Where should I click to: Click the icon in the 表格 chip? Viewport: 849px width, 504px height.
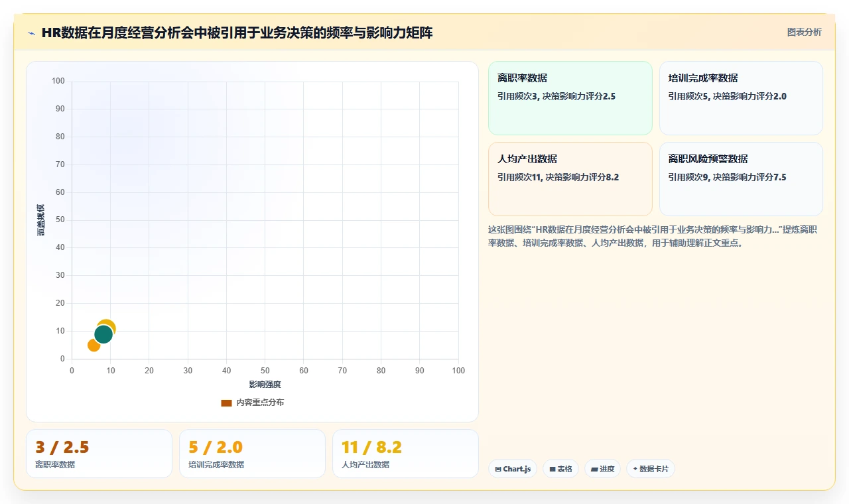point(552,469)
